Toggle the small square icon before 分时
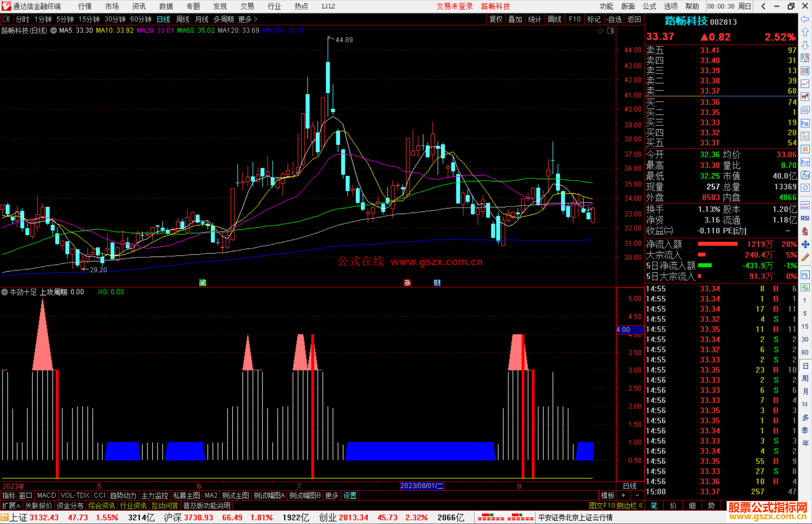This screenshot has width=812, height=524. (x=6, y=19)
